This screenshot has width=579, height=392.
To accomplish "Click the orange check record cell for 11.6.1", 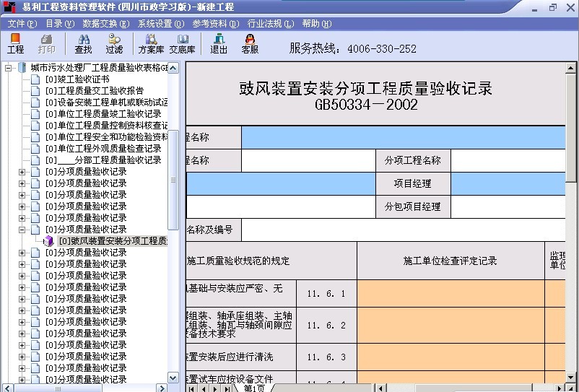I will click(450, 294).
